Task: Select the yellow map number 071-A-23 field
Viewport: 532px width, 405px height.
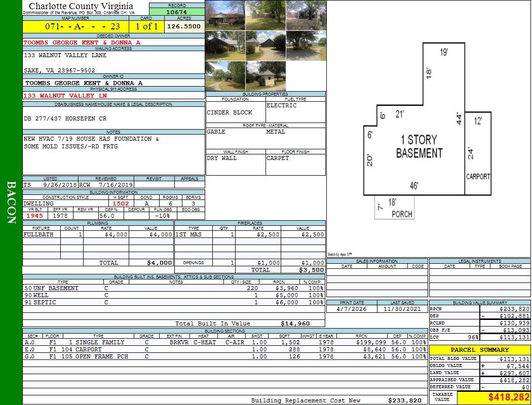Action: pyautogui.click(x=75, y=26)
